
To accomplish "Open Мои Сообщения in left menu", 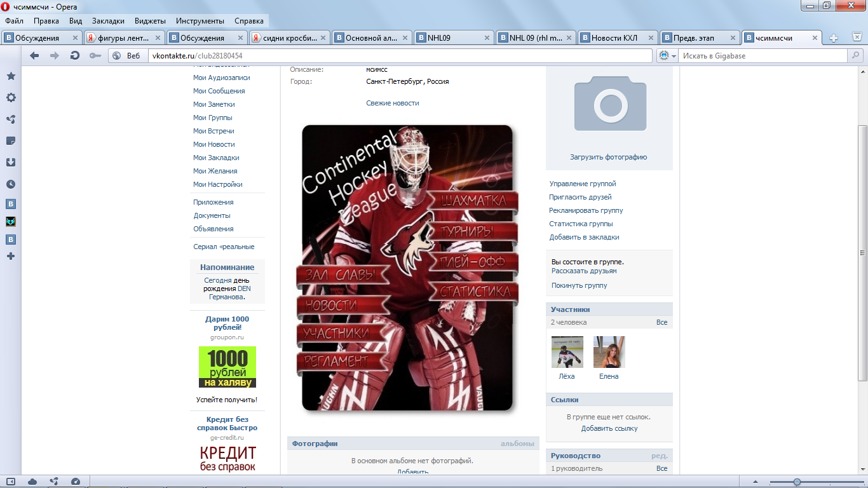I will 219,91.
